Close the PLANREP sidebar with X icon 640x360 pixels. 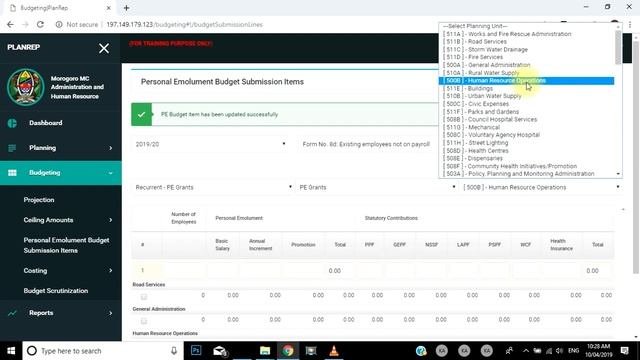click(x=104, y=48)
